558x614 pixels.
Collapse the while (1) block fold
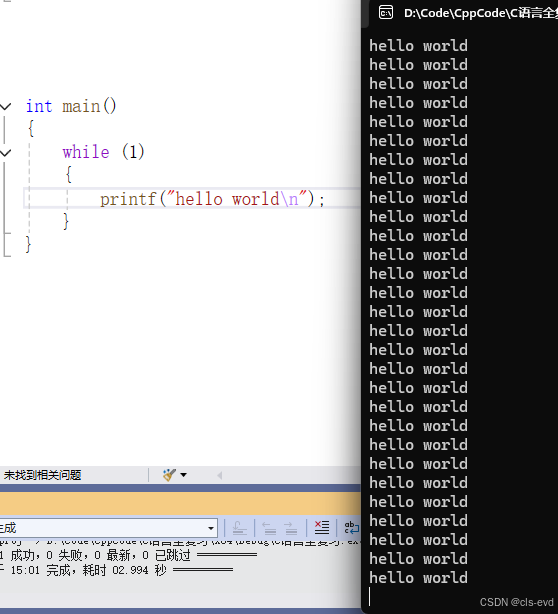coord(5,152)
